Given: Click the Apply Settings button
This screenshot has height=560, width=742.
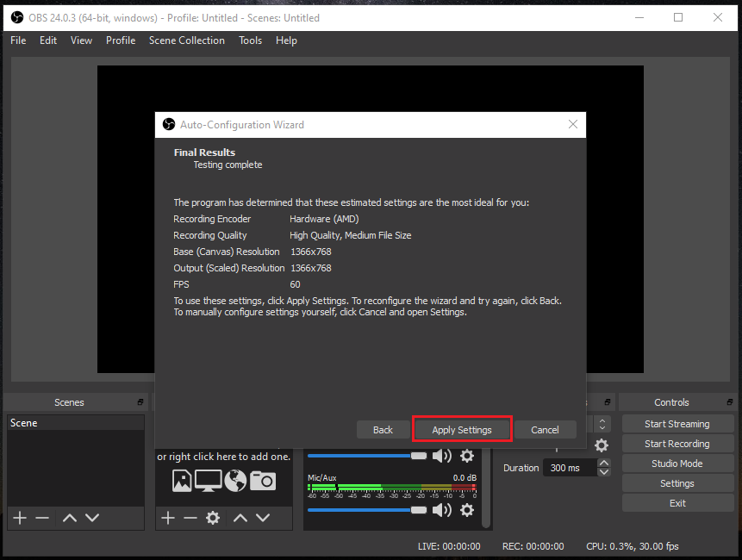Looking at the screenshot, I should pyautogui.click(x=462, y=430).
